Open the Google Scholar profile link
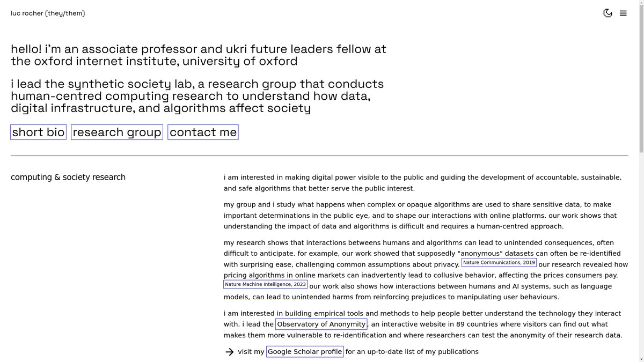Screen dimensions: 644x362 pos(305,352)
